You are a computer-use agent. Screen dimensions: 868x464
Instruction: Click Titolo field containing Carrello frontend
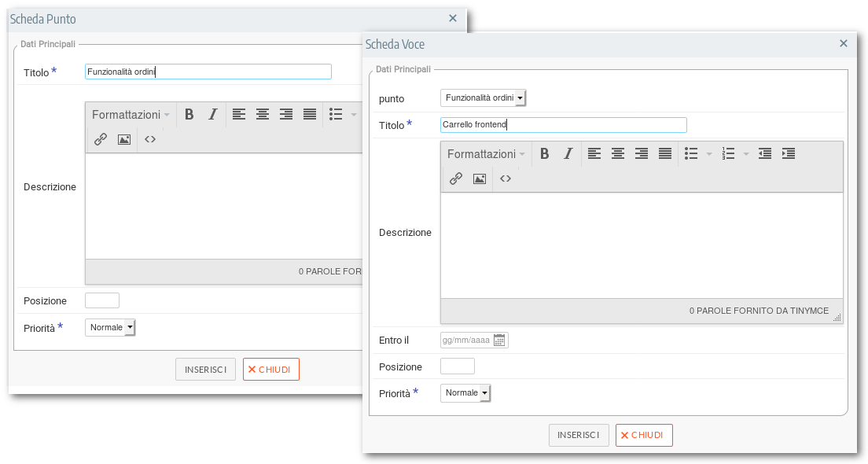(x=563, y=125)
